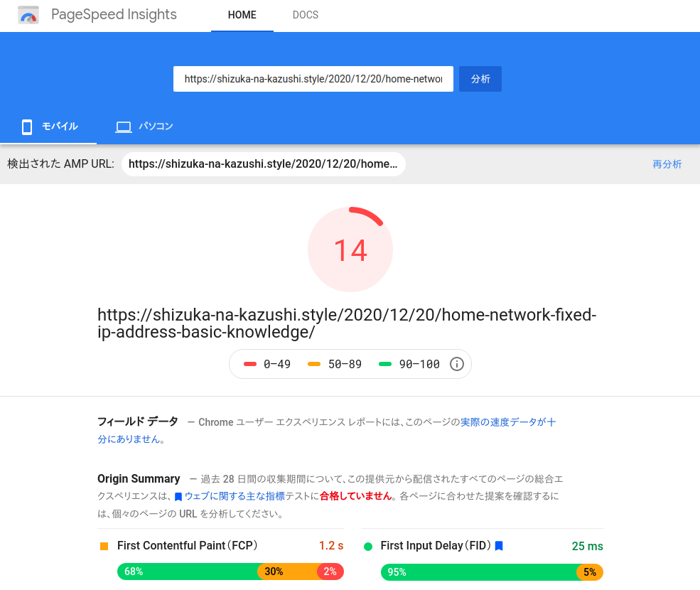The height and width of the screenshot is (590, 700).
Task: Click the 25 ms FID value
Action: tap(587, 546)
